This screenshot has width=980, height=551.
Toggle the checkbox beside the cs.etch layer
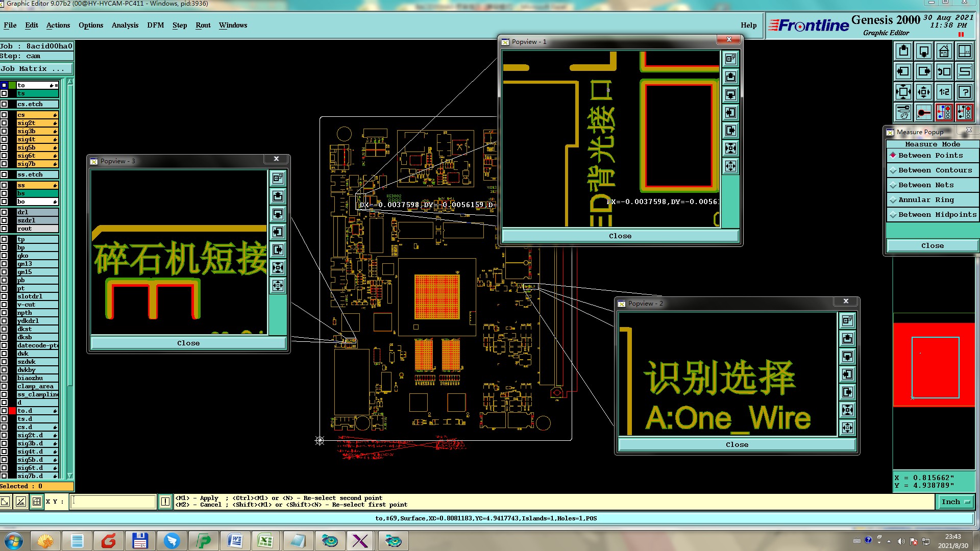point(5,104)
